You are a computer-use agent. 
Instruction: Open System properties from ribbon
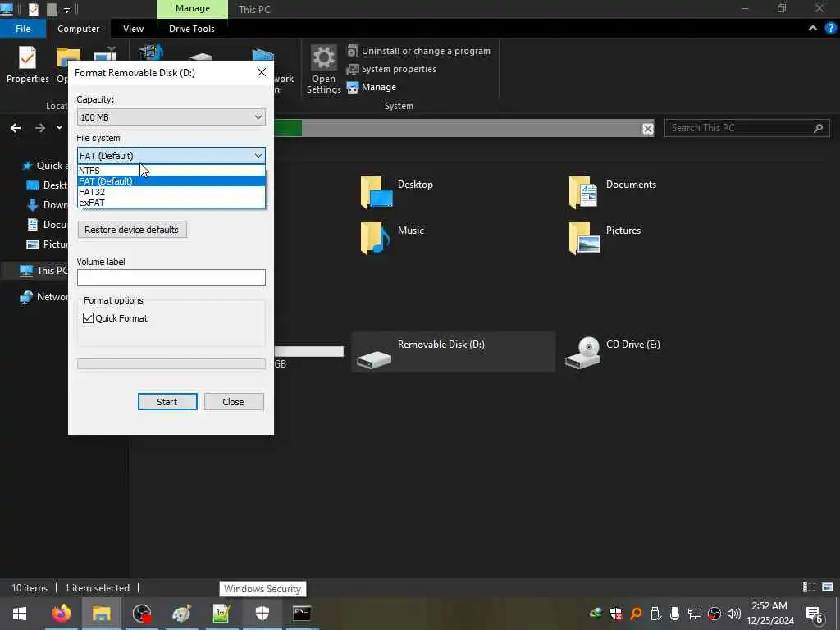pyautogui.click(x=391, y=69)
